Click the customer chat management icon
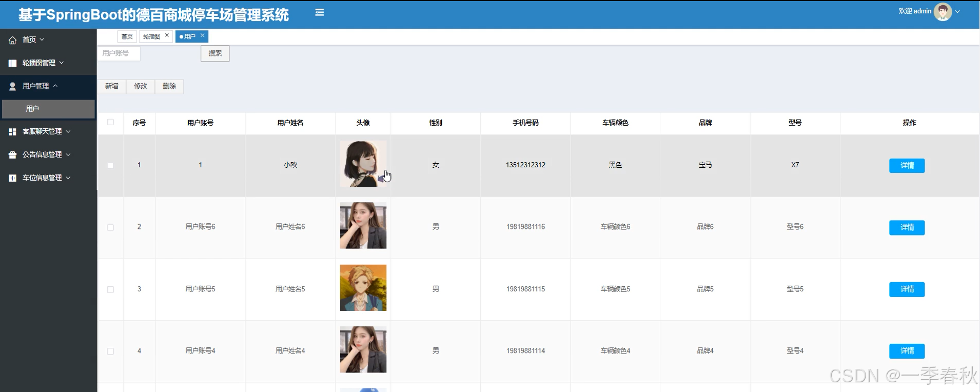This screenshot has height=392, width=980. (12, 132)
